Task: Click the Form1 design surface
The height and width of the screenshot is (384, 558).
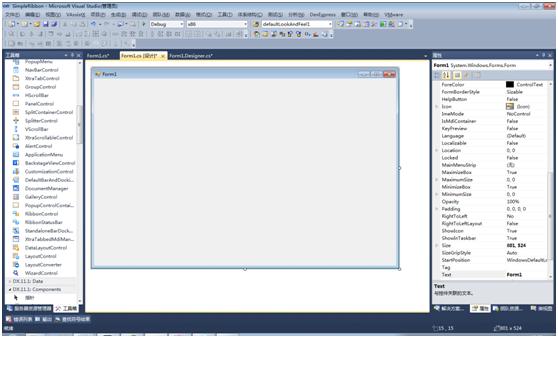Action: (x=245, y=173)
